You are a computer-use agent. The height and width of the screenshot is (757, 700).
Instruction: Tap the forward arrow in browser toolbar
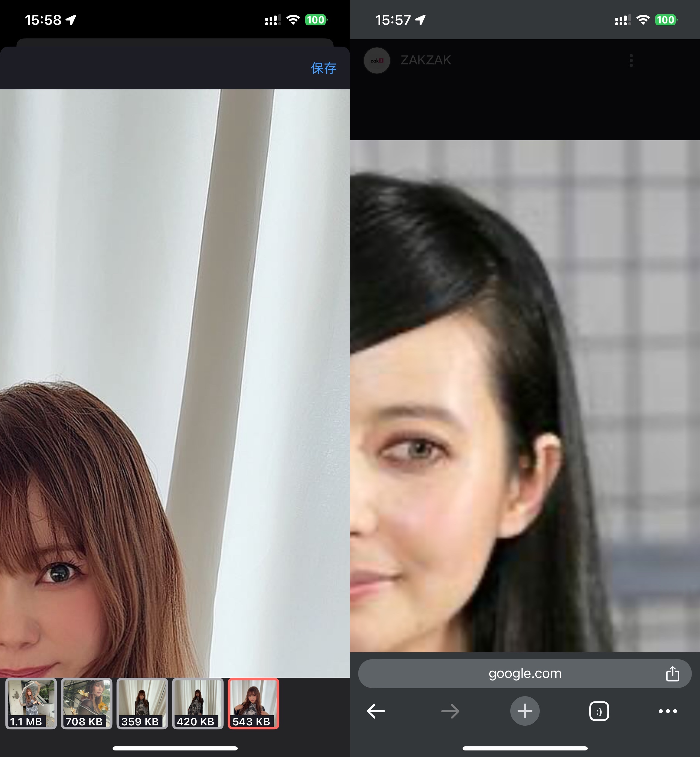pyautogui.click(x=450, y=711)
